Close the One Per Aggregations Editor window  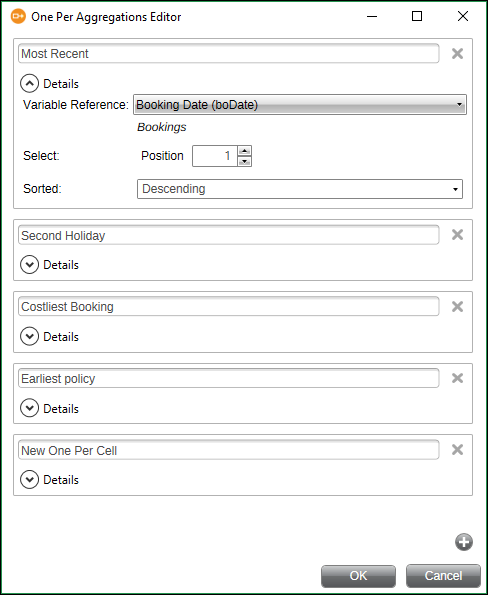[x=463, y=16]
